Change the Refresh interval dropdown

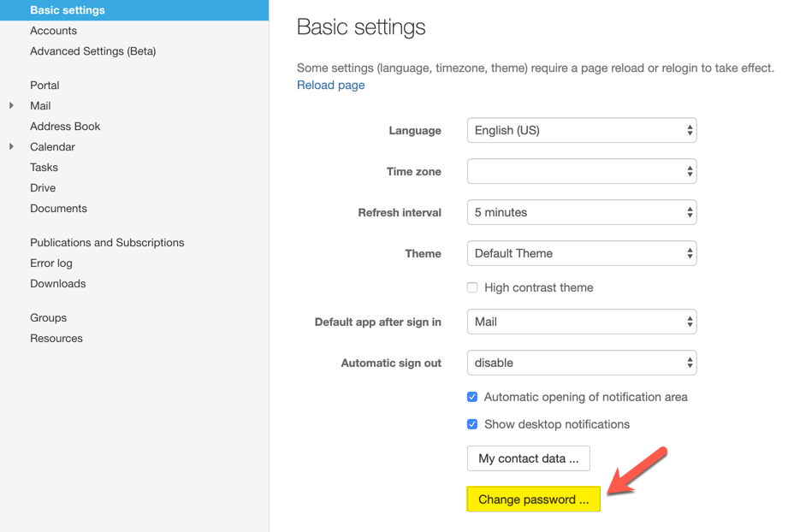tap(582, 213)
